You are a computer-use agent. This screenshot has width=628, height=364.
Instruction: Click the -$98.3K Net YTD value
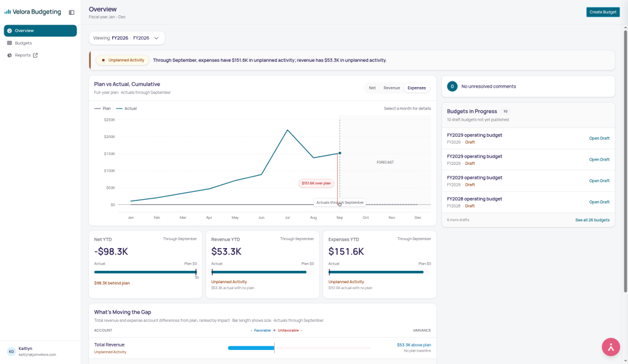[111, 252]
